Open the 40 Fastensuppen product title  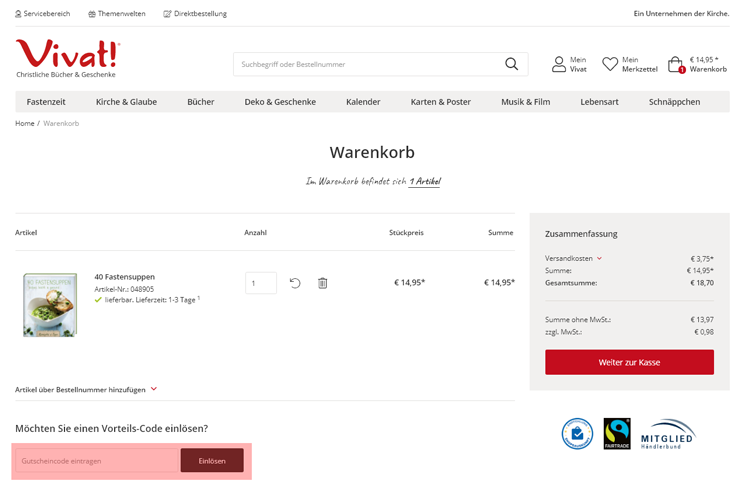[x=125, y=277]
